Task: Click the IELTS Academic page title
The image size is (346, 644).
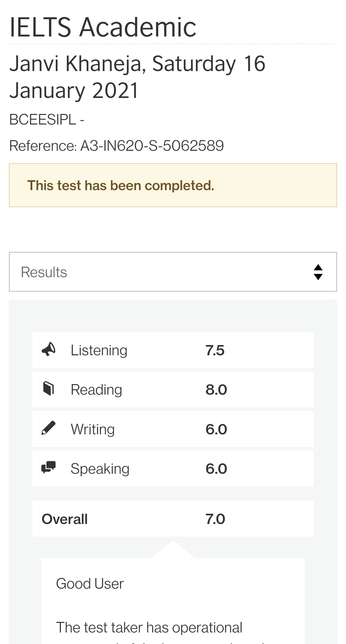Action: click(103, 28)
